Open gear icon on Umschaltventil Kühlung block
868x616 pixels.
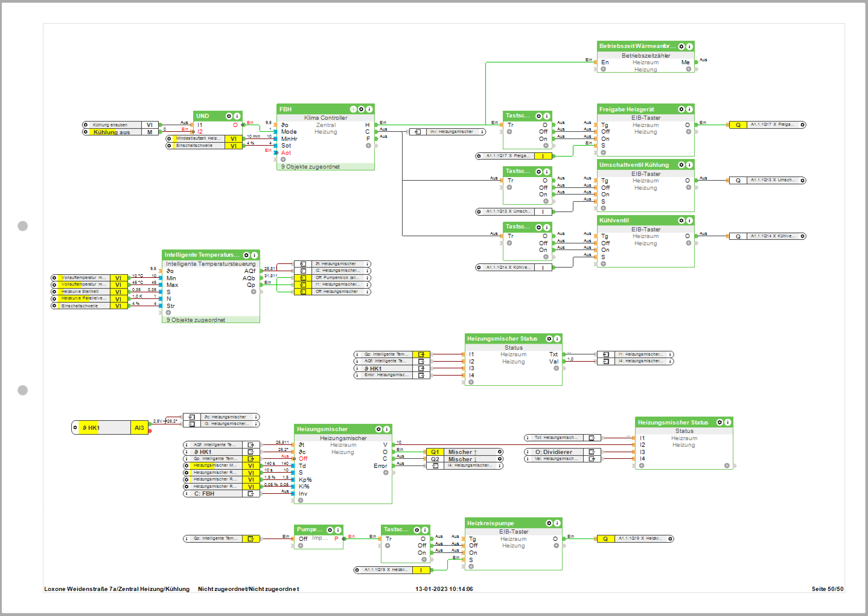coord(681,165)
